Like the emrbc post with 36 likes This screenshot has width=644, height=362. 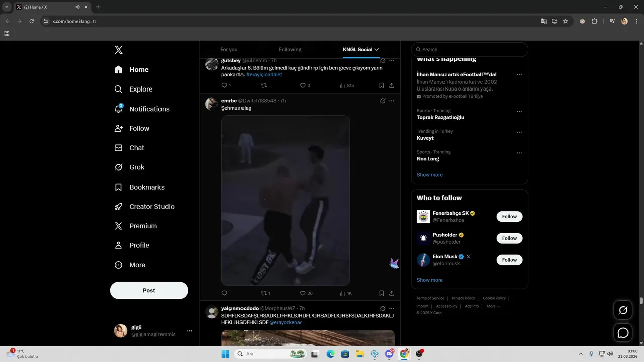[306, 293]
